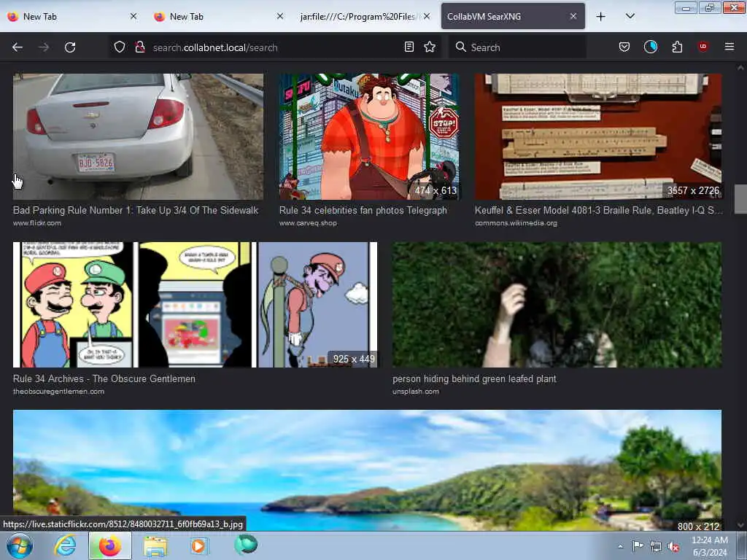Open the Pocket save icon
Screen dimensions: 747x560
(x=624, y=47)
